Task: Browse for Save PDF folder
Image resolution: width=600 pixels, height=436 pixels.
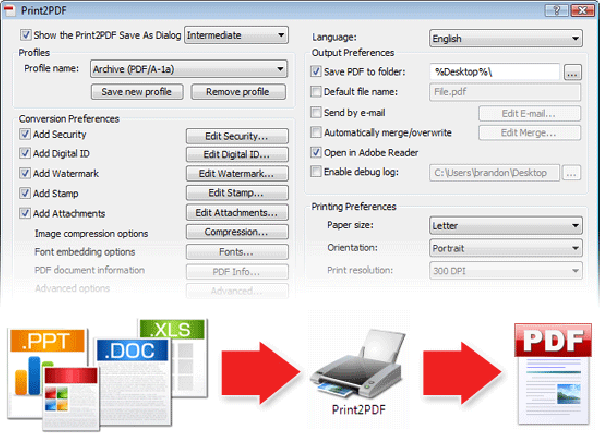Action: point(573,72)
